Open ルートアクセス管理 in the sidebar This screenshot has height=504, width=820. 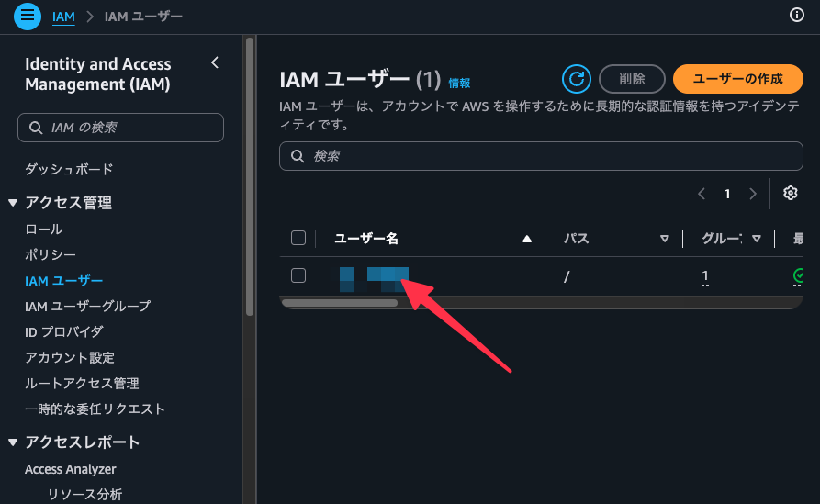coord(82,383)
